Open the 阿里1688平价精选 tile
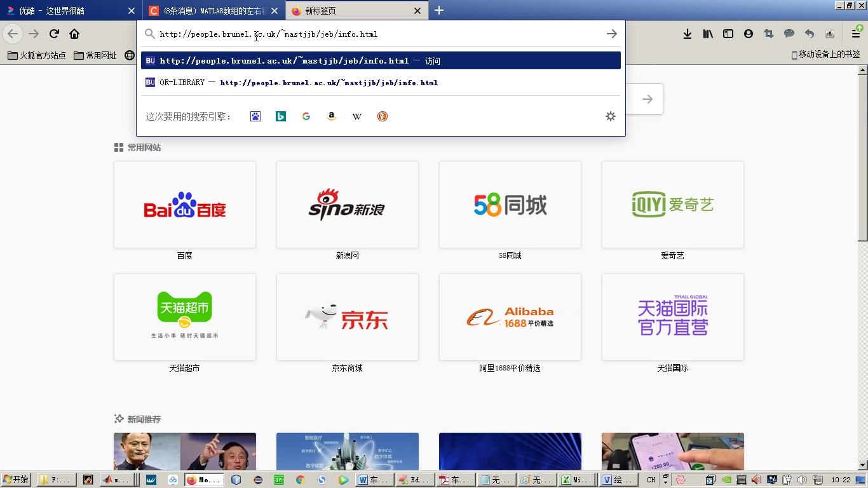868x488 pixels. [510, 317]
